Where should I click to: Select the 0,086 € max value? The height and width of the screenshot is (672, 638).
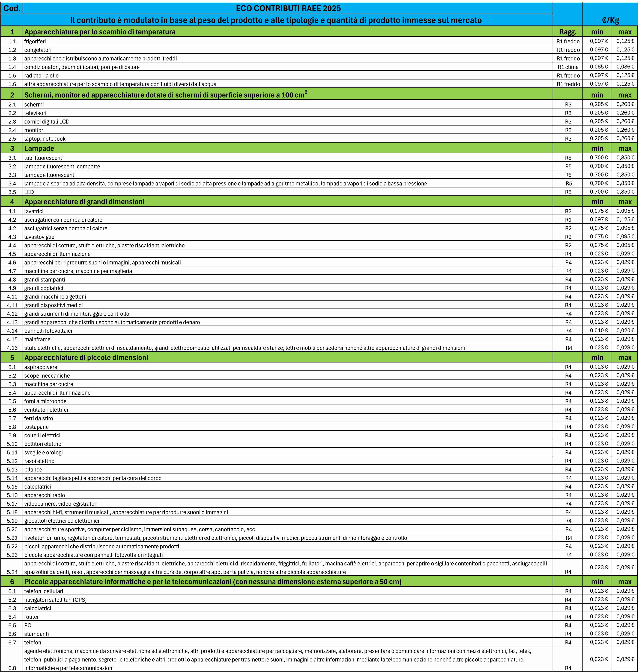pyautogui.click(x=624, y=67)
